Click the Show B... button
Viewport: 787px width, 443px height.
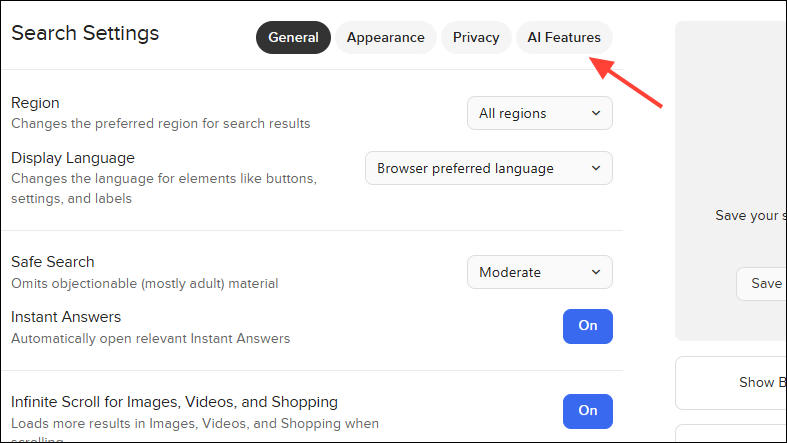click(740, 382)
